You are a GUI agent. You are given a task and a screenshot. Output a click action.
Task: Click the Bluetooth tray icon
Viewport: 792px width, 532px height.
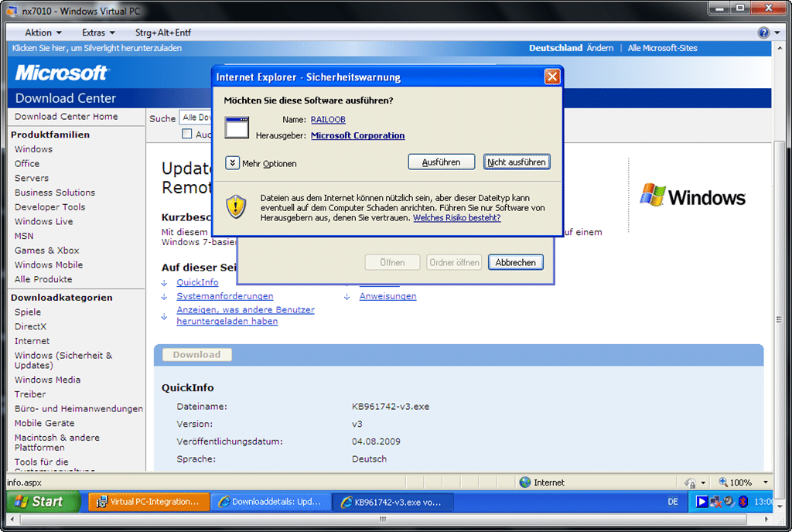pos(742,502)
